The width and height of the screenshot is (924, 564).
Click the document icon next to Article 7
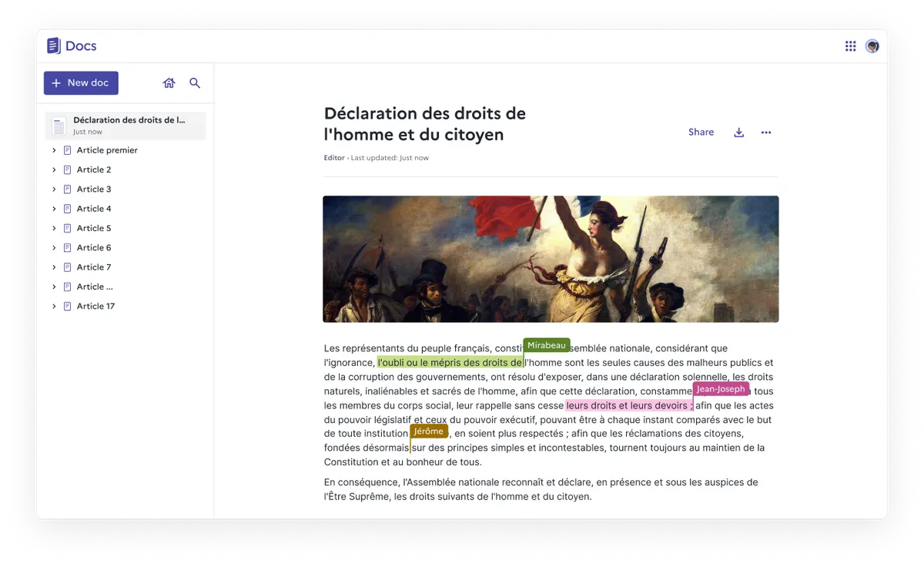click(x=68, y=267)
